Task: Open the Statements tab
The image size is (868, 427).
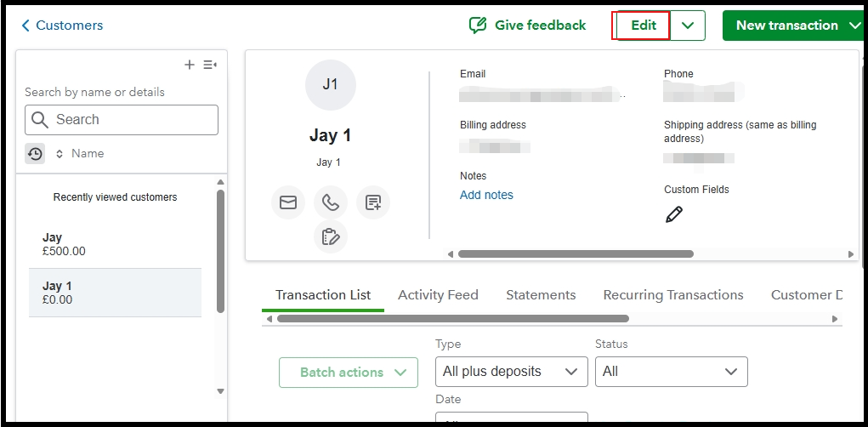Action: coord(541,295)
